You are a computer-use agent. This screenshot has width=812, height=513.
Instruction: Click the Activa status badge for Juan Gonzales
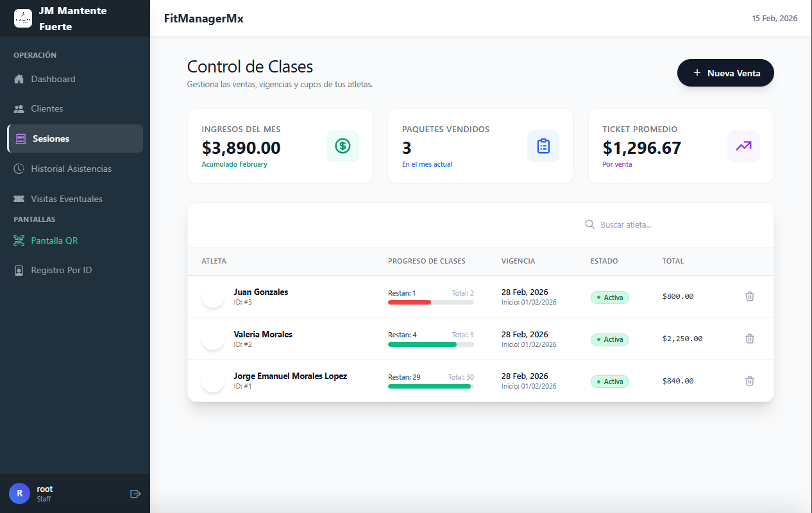(x=609, y=298)
